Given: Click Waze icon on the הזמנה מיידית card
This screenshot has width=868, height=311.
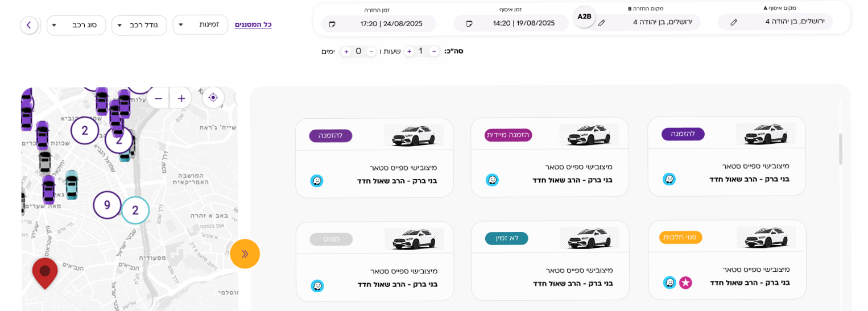Looking at the screenshot, I should pyautogui.click(x=492, y=180).
